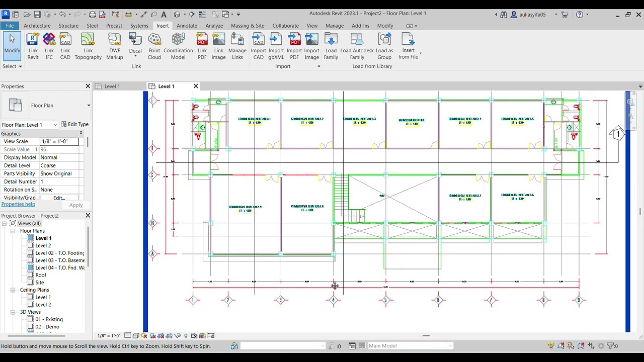Viewport: 644px width, 362px height.
Task: Collapse the Floor Plans tree node
Action: click(x=13, y=231)
